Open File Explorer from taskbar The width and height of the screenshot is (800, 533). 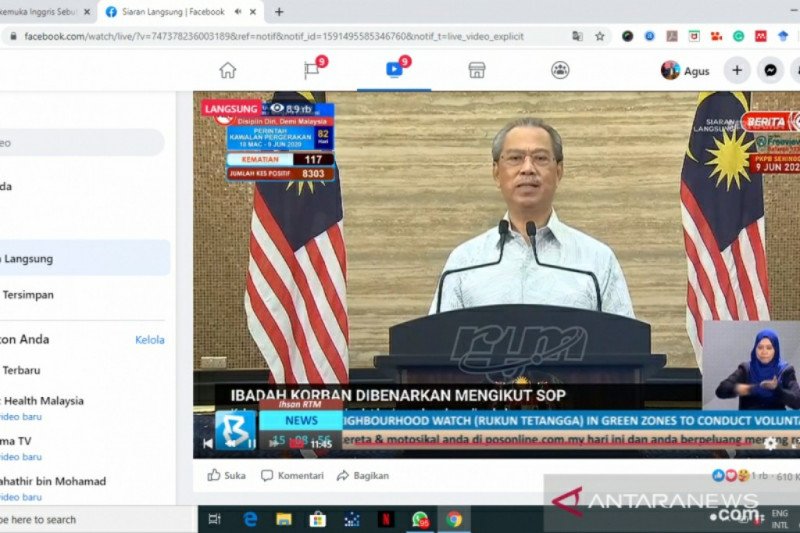point(284,519)
